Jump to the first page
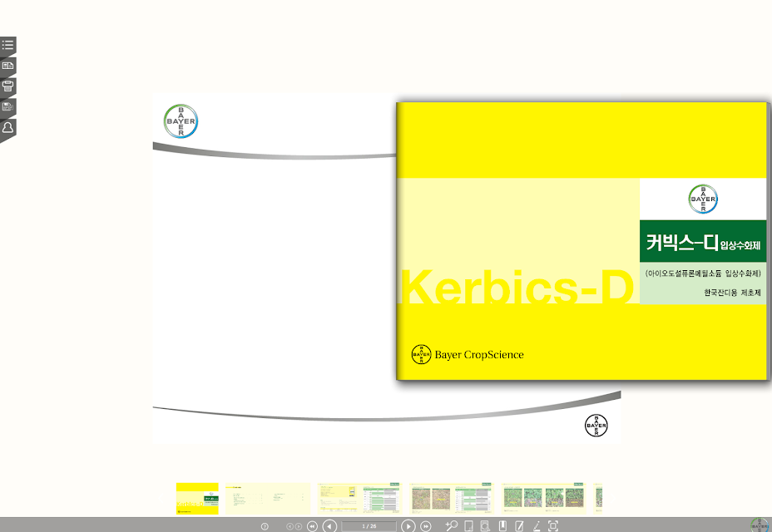Image resolution: width=772 pixels, height=532 pixels. 312,526
